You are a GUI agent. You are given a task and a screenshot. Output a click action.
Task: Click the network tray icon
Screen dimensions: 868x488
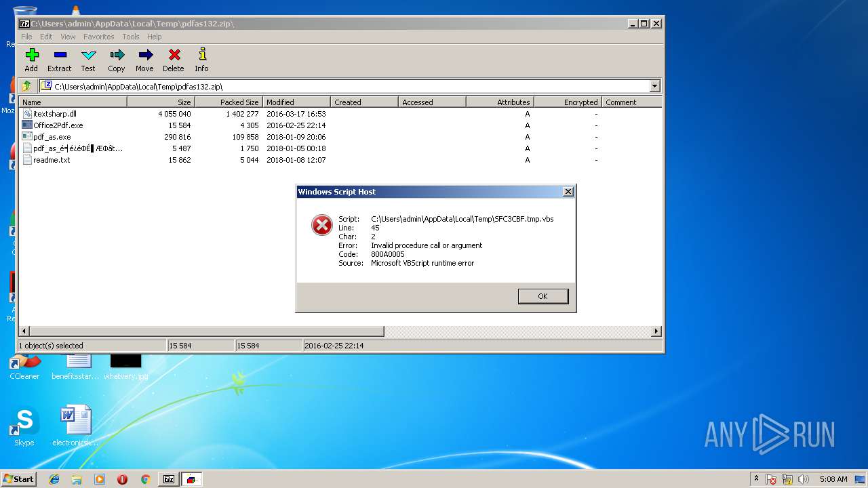pyautogui.click(x=787, y=479)
